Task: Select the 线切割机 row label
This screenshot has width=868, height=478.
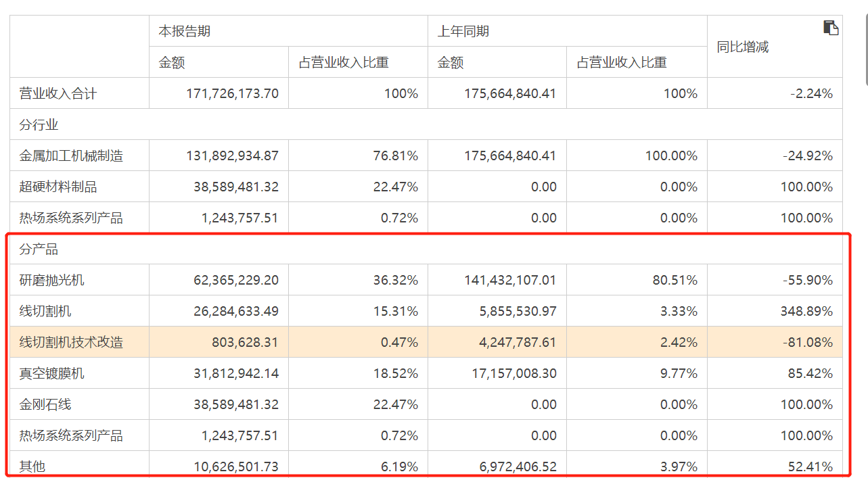Action: [x=45, y=311]
